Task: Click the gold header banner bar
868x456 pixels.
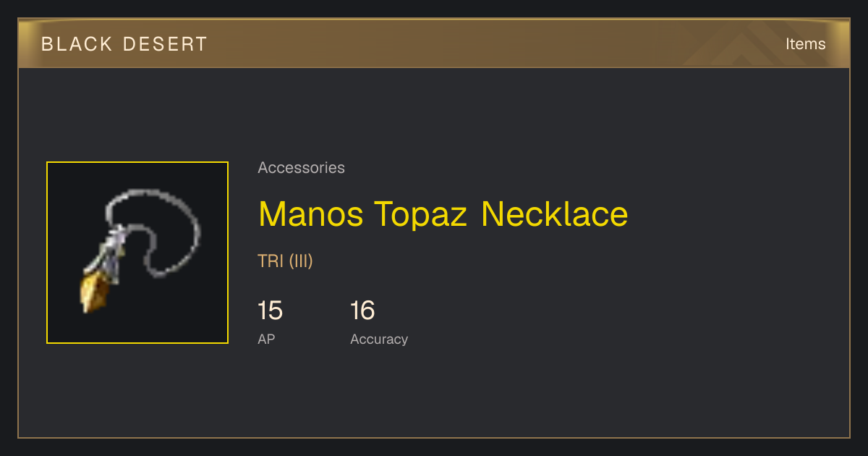Action: pos(434,44)
